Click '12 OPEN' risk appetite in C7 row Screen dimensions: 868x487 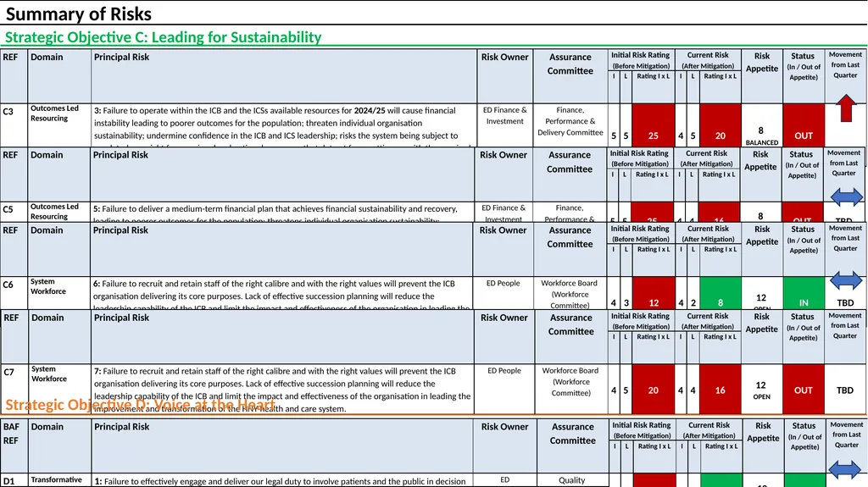pos(761,390)
